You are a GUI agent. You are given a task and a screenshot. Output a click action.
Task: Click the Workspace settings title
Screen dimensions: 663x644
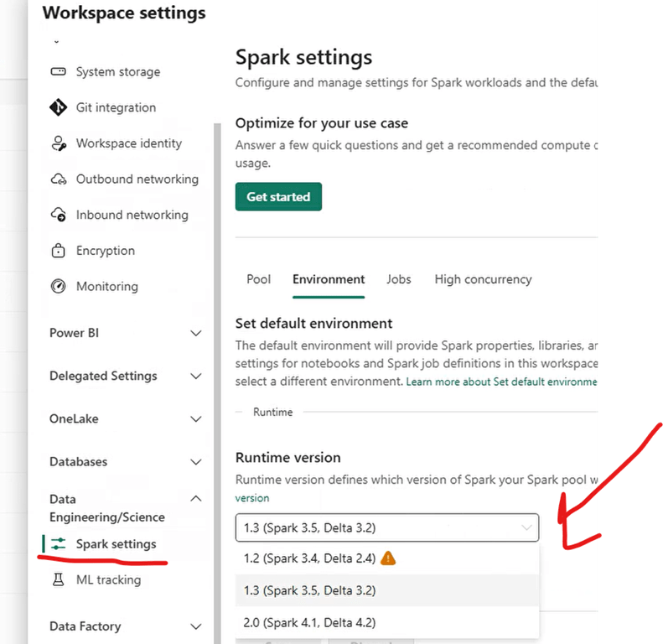pos(124,13)
